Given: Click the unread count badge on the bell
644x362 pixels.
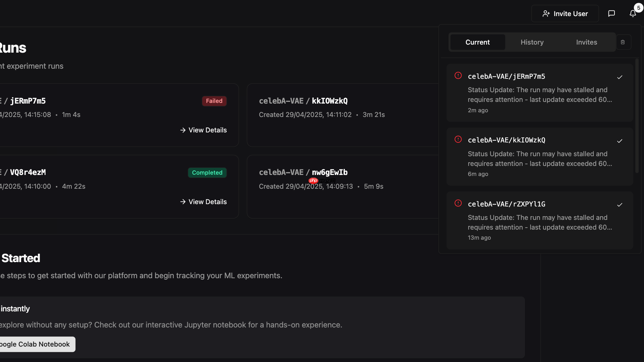Looking at the screenshot, I should (638, 7).
